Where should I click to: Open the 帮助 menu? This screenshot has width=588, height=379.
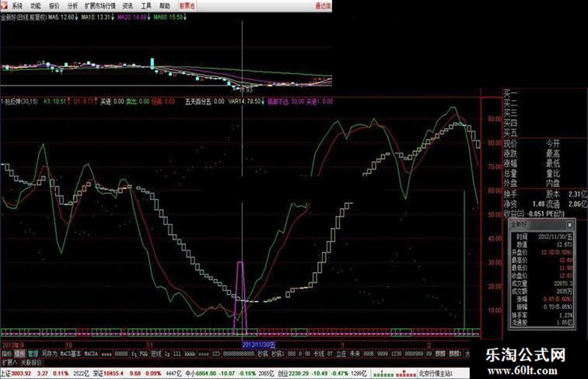point(165,6)
